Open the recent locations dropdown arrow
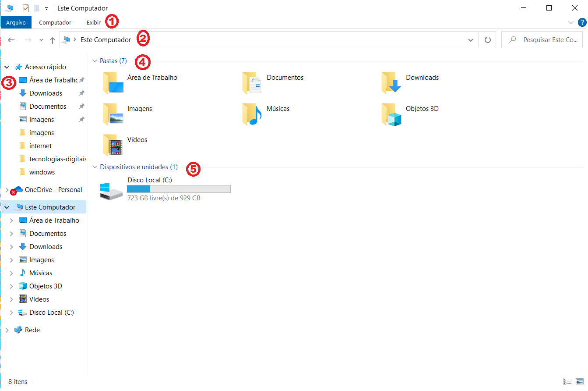This screenshot has height=391, width=588. point(41,40)
